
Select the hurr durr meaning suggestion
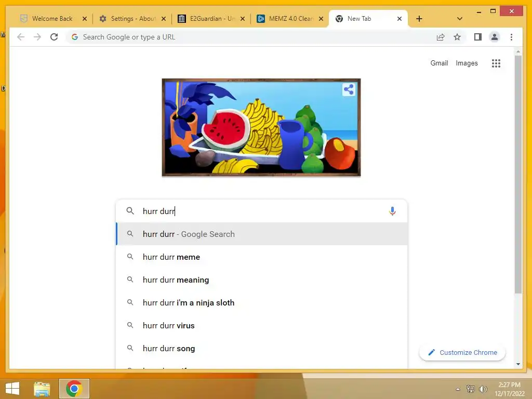[x=261, y=280]
